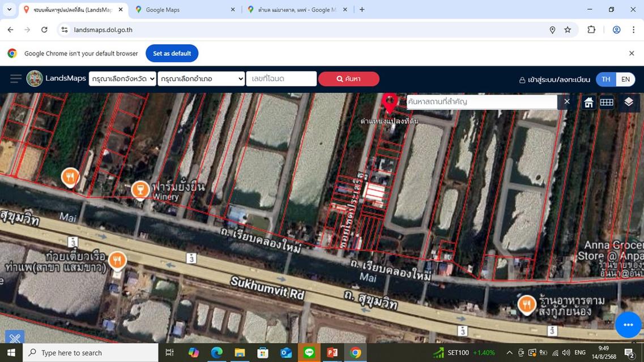Switch interface language to EN
This screenshot has width=644, height=362.
tap(625, 79)
